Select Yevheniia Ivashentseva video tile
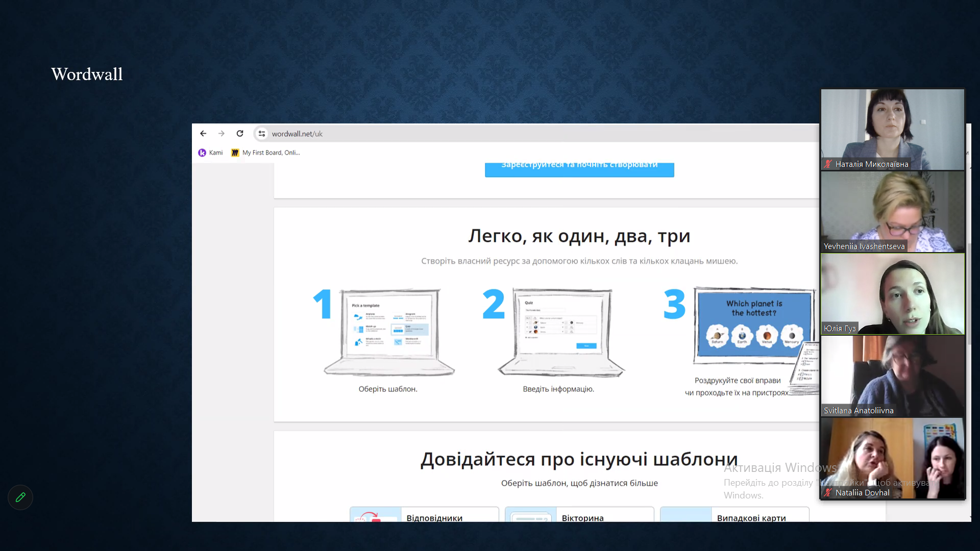The width and height of the screenshot is (980, 551). [893, 212]
